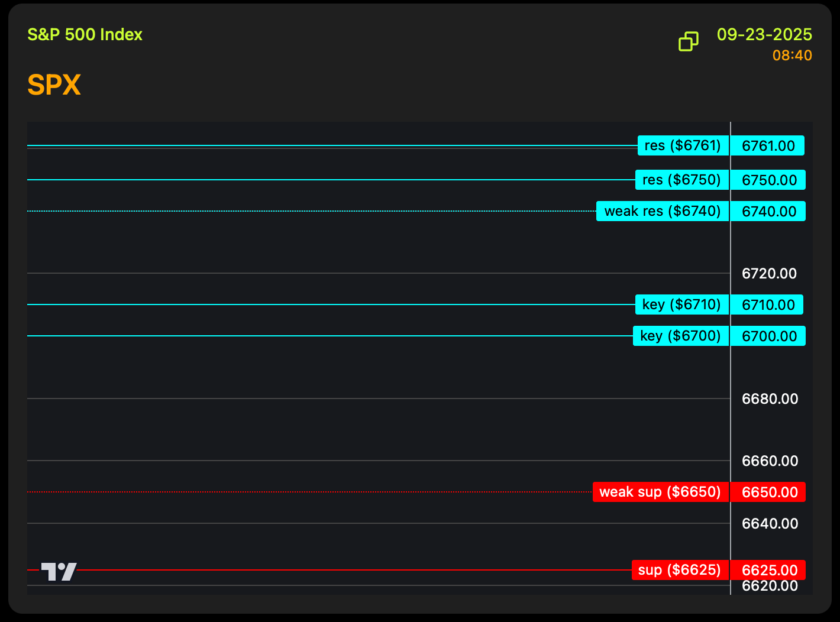Select the weak res ($6740) label
Image resolution: width=840 pixels, height=622 pixels.
pos(662,211)
